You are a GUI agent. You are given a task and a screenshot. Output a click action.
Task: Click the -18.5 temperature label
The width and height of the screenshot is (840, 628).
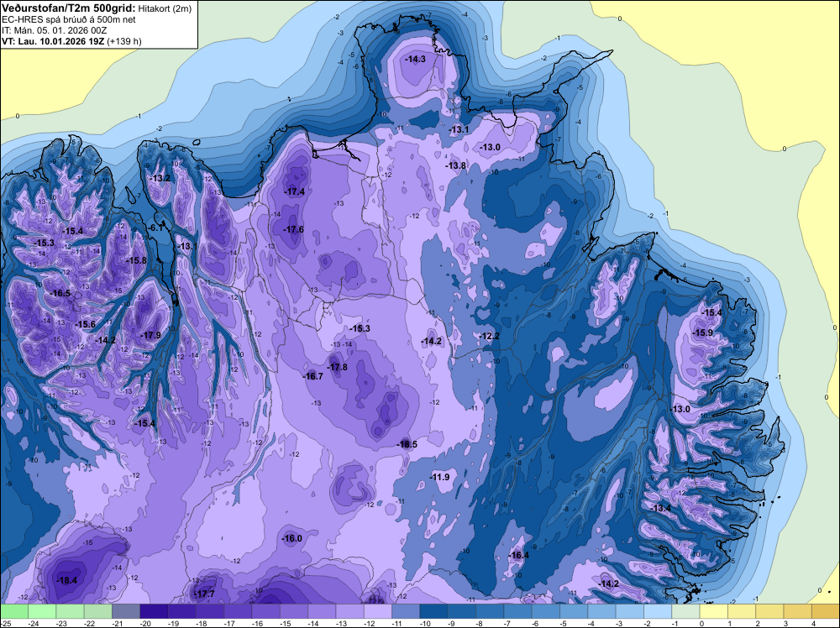[407, 444]
